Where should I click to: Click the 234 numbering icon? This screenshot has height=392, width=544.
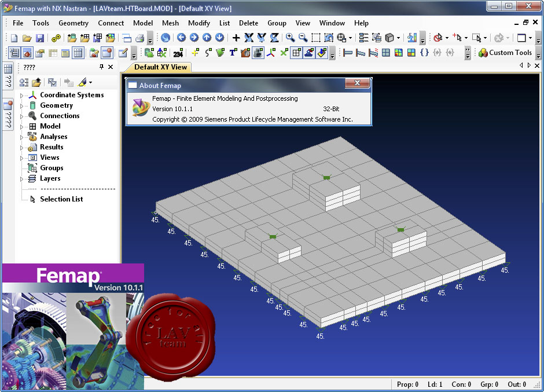pyautogui.click(x=178, y=53)
